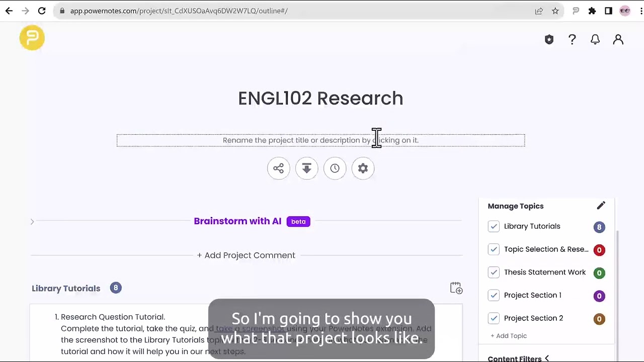View site info lock icon
The height and width of the screenshot is (362, 644).
coord(62,11)
